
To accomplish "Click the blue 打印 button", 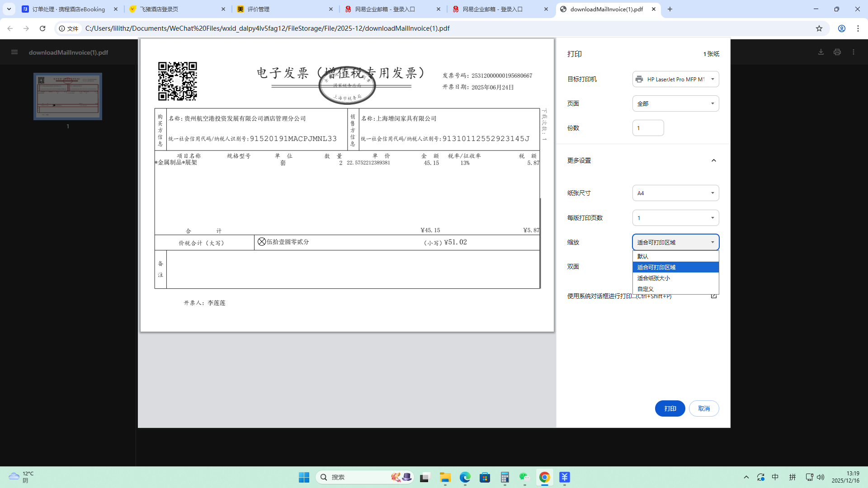I will (x=670, y=408).
